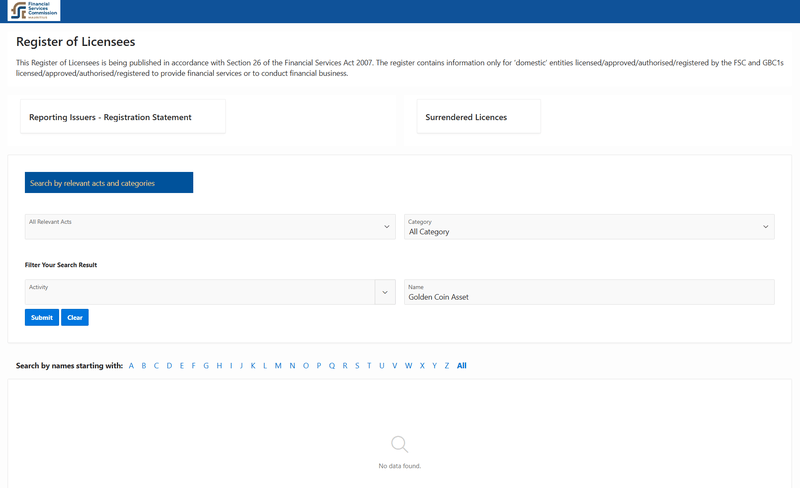This screenshot has width=800, height=488.
Task: Filter names starting with letter S
Action: 357,365
